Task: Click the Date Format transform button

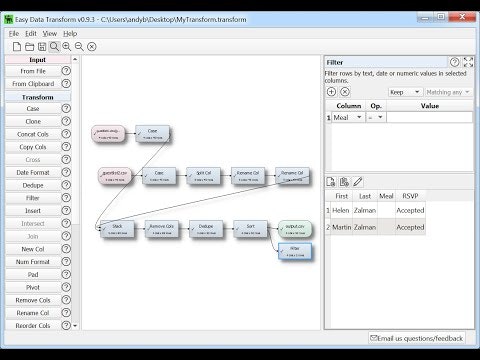Action: click(33, 172)
